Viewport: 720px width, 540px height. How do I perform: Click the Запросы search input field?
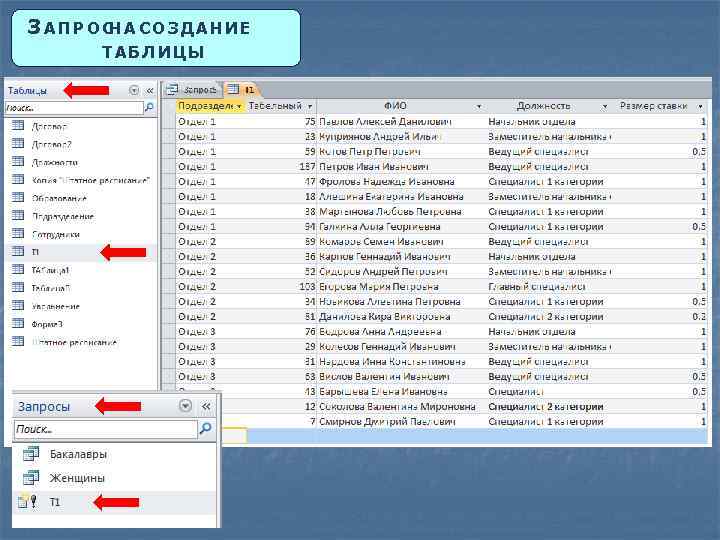click(106, 429)
